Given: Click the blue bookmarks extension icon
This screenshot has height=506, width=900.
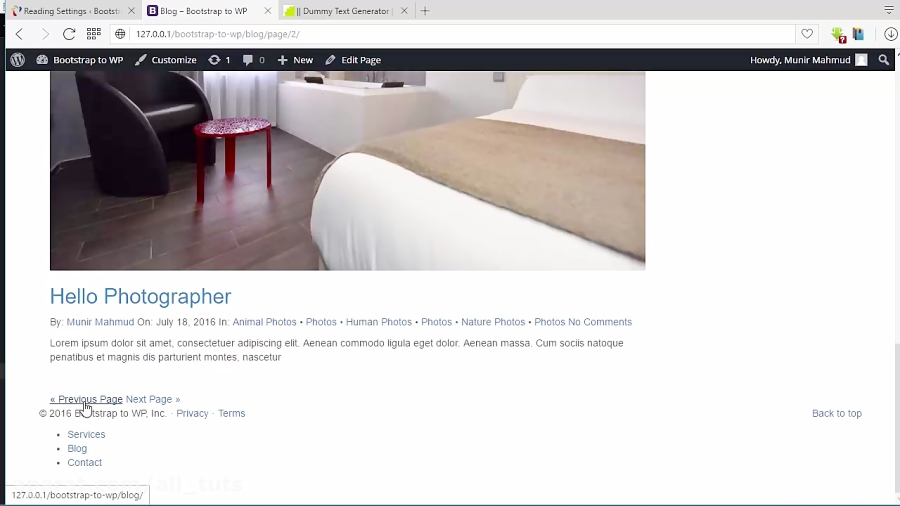Looking at the screenshot, I should [859, 34].
